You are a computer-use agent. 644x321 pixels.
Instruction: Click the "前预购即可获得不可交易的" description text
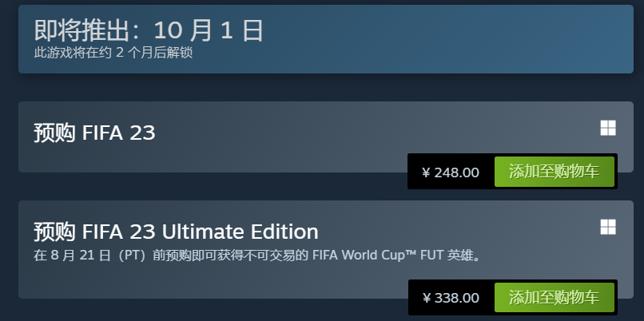[225, 256]
